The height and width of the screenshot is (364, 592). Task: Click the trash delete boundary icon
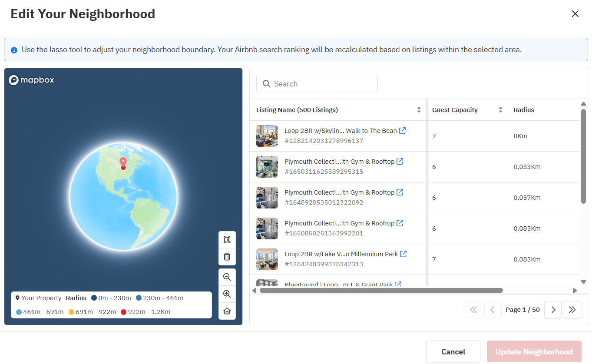[x=227, y=257]
